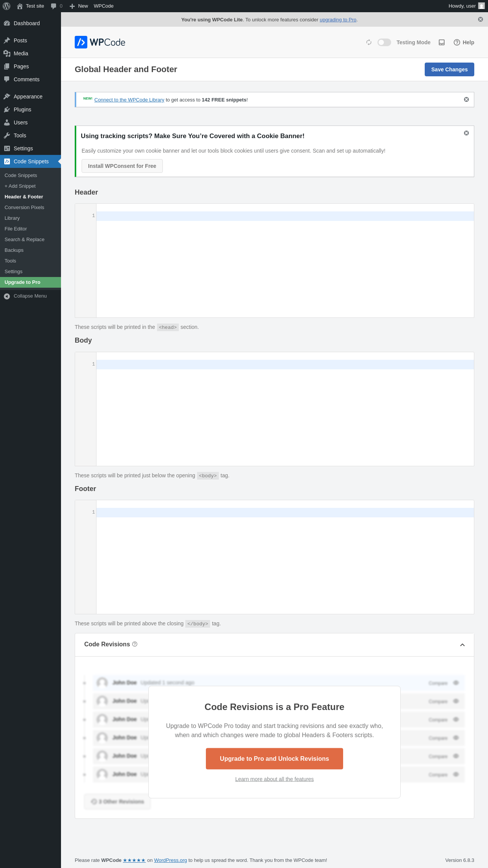Open Users menu

[x=30, y=122]
